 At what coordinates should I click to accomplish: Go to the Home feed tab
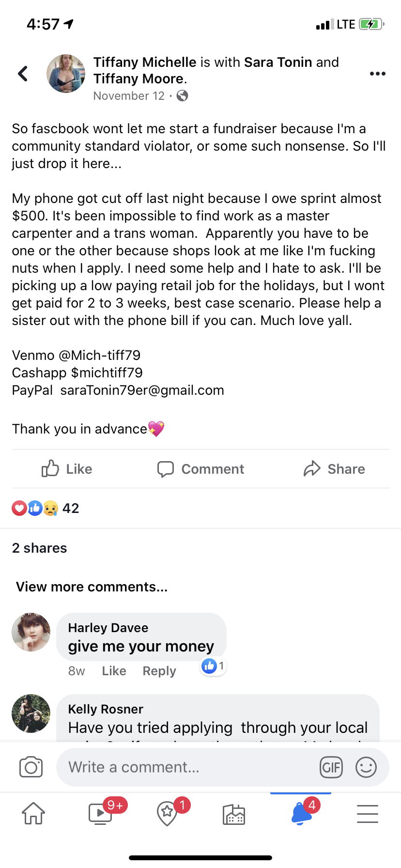click(33, 813)
